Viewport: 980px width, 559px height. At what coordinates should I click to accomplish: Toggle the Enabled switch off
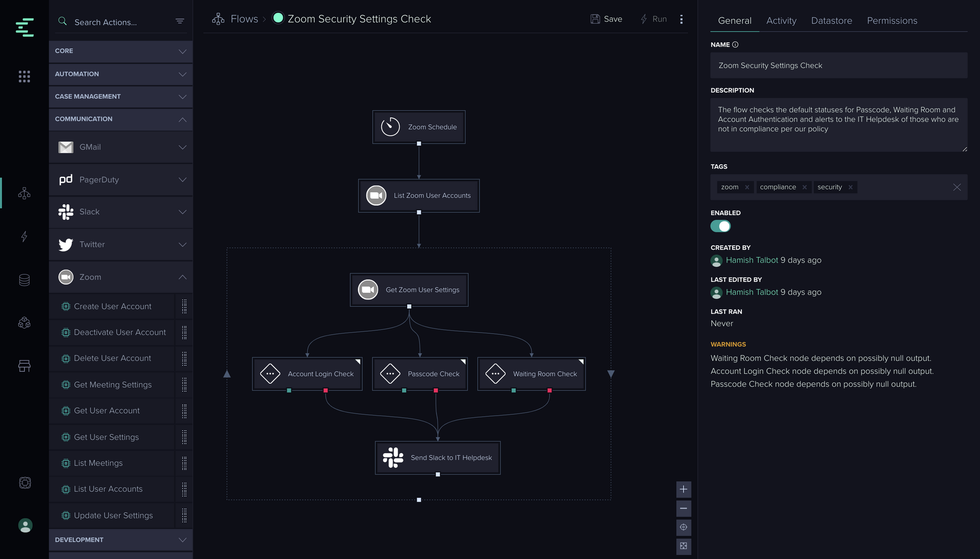click(x=720, y=226)
